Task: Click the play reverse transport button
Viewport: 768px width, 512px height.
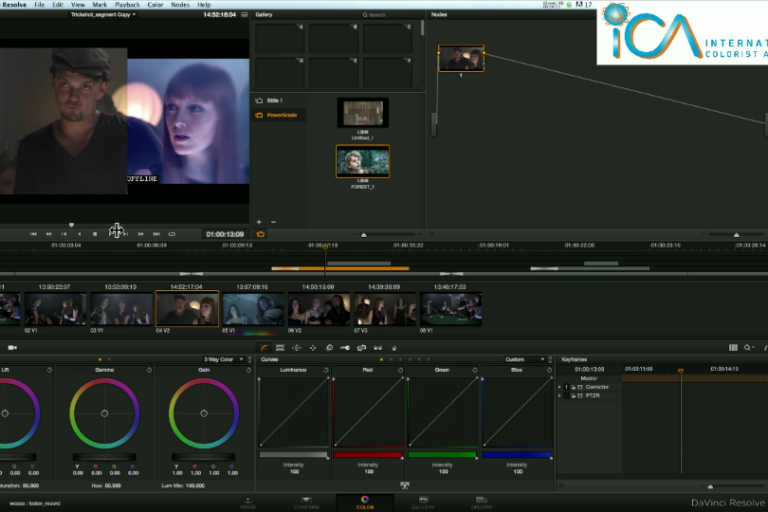Action: pos(79,234)
